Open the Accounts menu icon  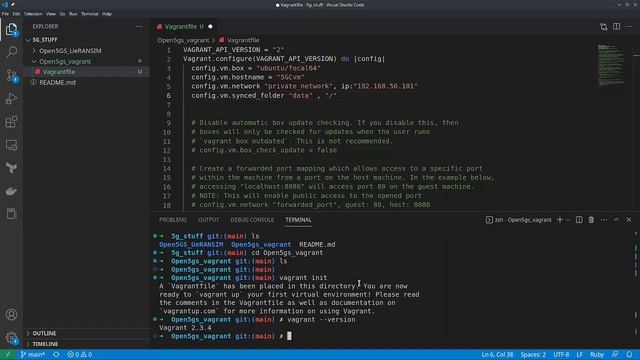coord(11,315)
